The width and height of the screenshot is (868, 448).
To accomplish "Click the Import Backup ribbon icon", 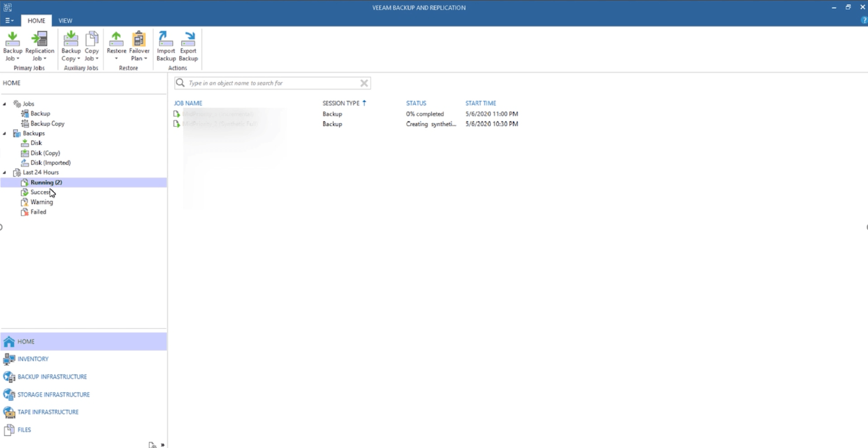I will click(x=166, y=46).
